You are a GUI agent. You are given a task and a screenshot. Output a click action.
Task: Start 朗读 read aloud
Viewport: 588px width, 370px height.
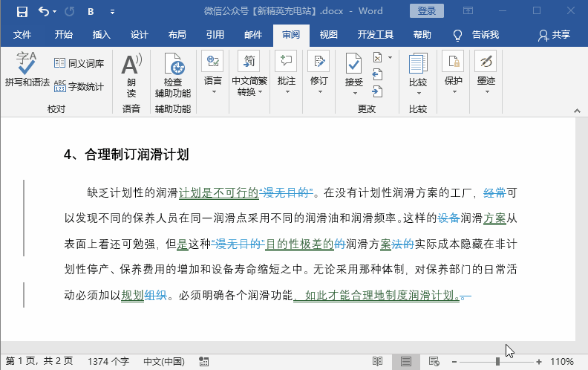click(x=131, y=75)
